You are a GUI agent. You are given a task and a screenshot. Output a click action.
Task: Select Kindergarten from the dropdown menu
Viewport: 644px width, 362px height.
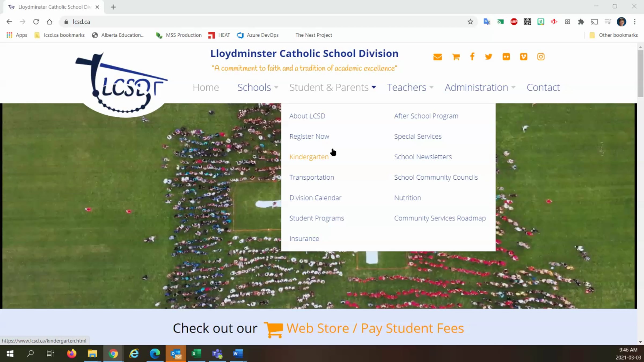(x=309, y=157)
